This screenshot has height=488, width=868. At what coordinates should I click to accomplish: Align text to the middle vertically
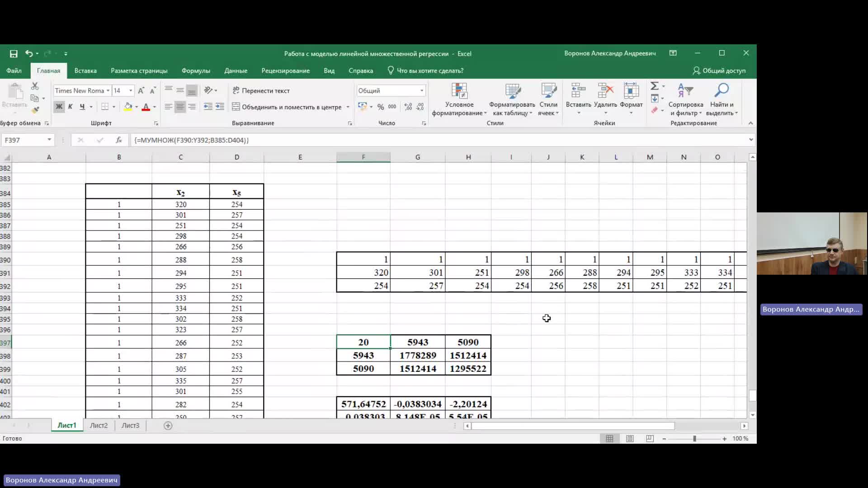tap(180, 90)
